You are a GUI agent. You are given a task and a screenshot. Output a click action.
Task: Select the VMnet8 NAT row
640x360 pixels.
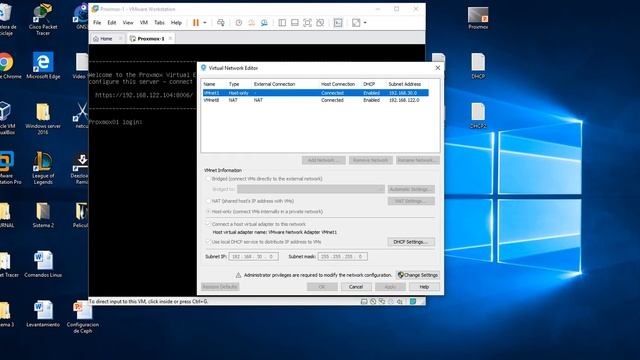316,100
